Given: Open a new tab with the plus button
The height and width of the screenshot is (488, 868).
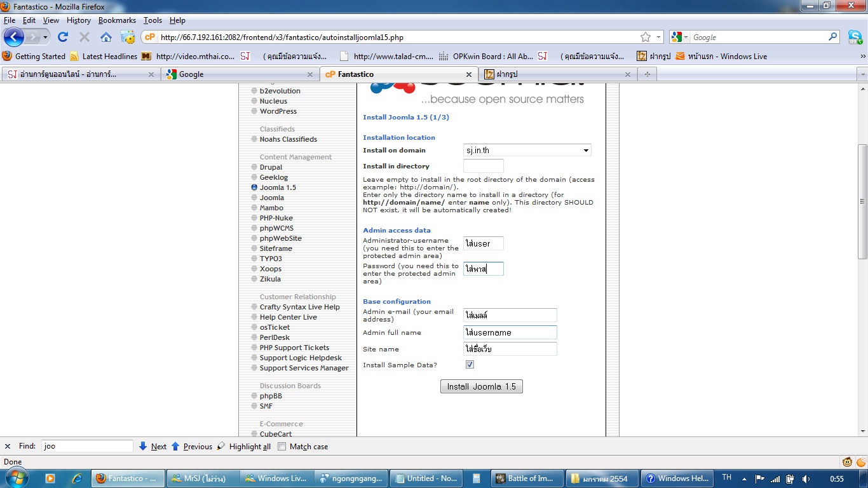Looking at the screenshot, I should [x=648, y=74].
